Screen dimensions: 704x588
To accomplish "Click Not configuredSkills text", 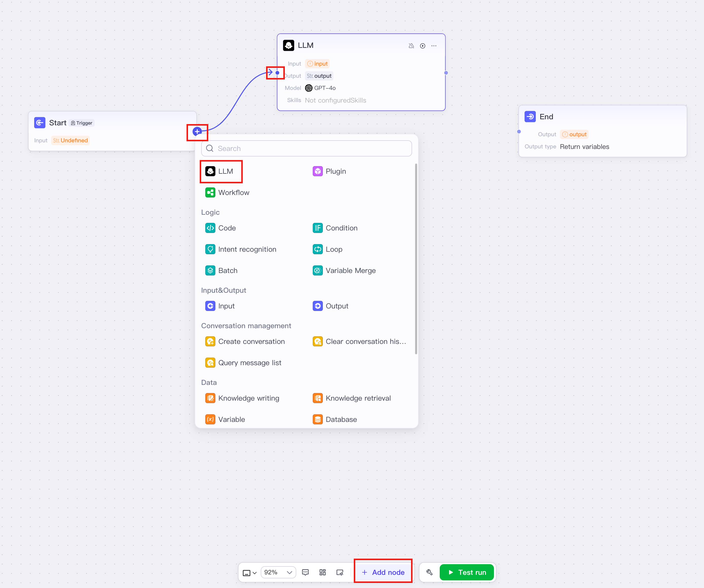I will pyautogui.click(x=336, y=101).
